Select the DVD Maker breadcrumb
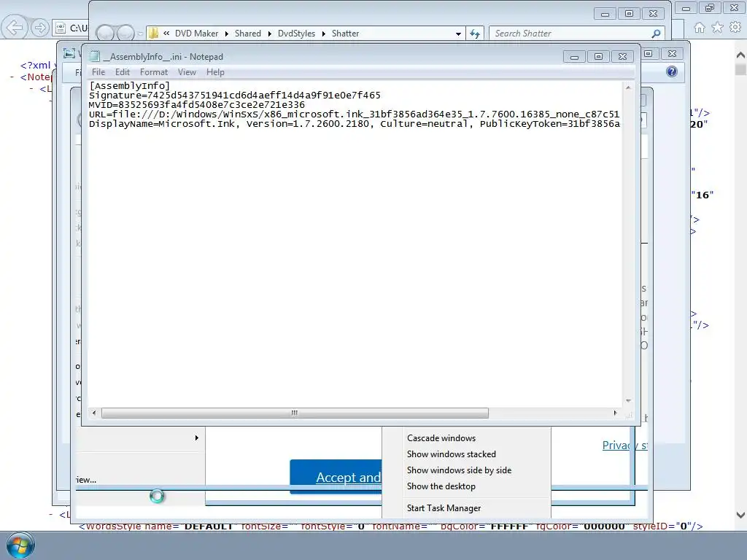The height and width of the screenshot is (560, 747). tap(196, 34)
